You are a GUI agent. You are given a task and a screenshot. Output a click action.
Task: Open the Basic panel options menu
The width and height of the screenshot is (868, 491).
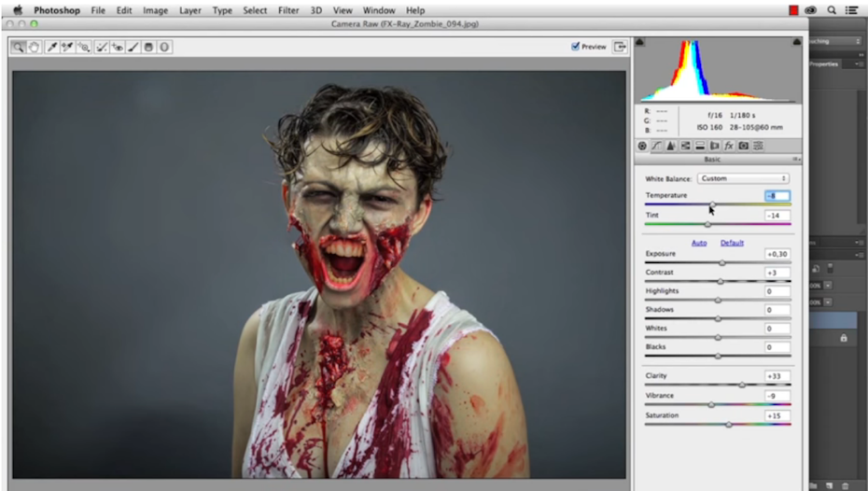click(x=796, y=160)
